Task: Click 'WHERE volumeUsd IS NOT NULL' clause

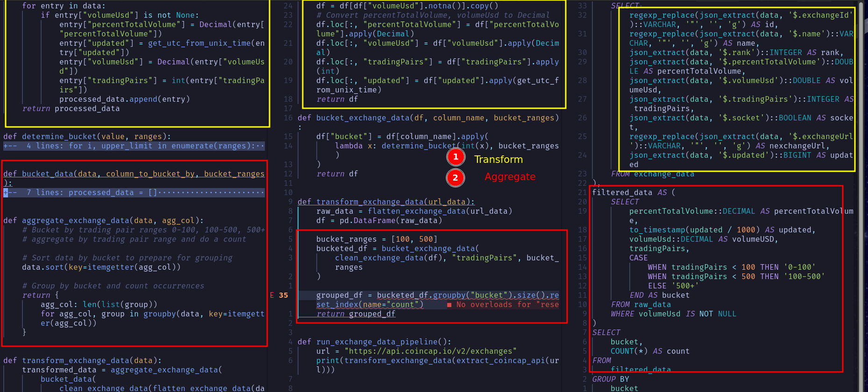Action: pyautogui.click(x=673, y=314)
